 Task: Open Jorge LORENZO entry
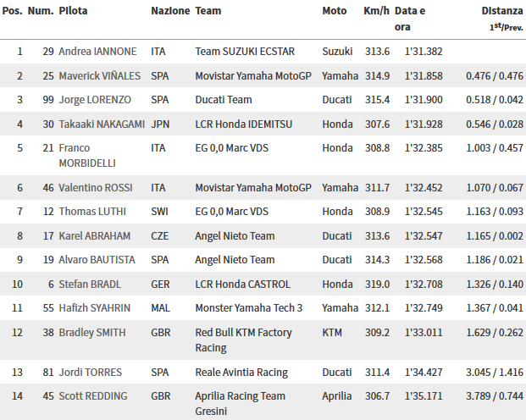[95, 100]
